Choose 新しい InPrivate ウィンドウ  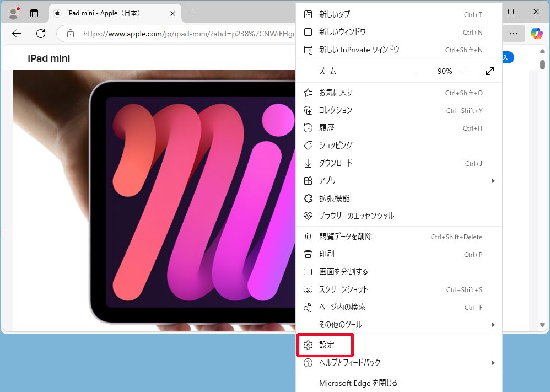pos(359,50)
